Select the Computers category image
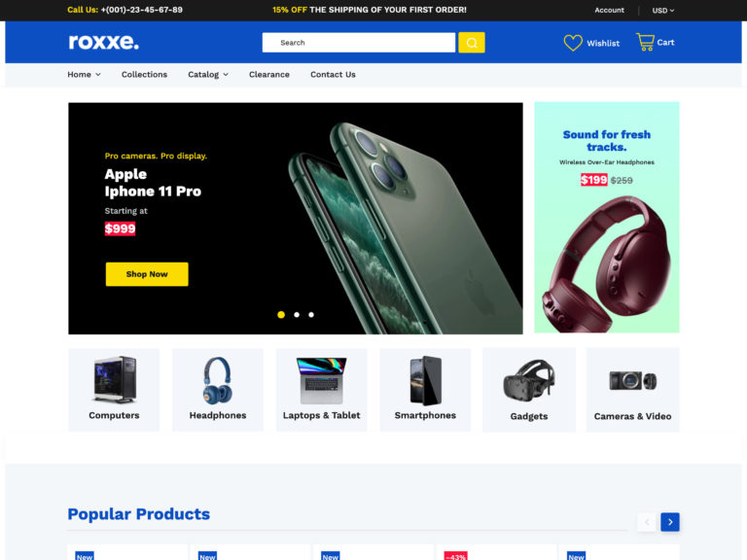The image size is (747, 560). (x=115, y=379)
